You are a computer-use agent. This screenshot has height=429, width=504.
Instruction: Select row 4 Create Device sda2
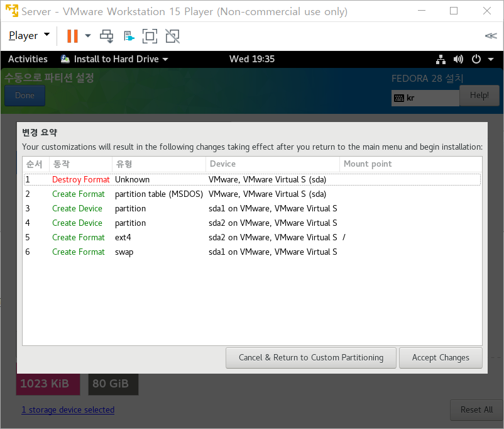point(253,223)
